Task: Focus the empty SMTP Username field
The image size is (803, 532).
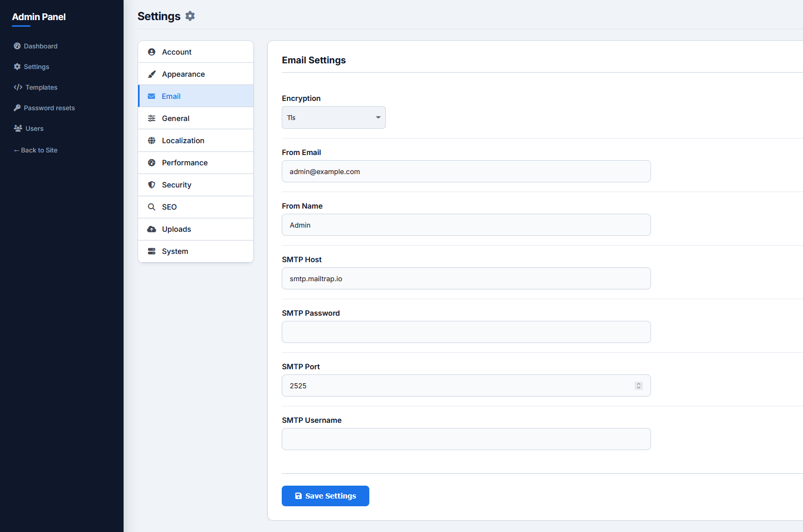Action: click(x=466, y=439)
